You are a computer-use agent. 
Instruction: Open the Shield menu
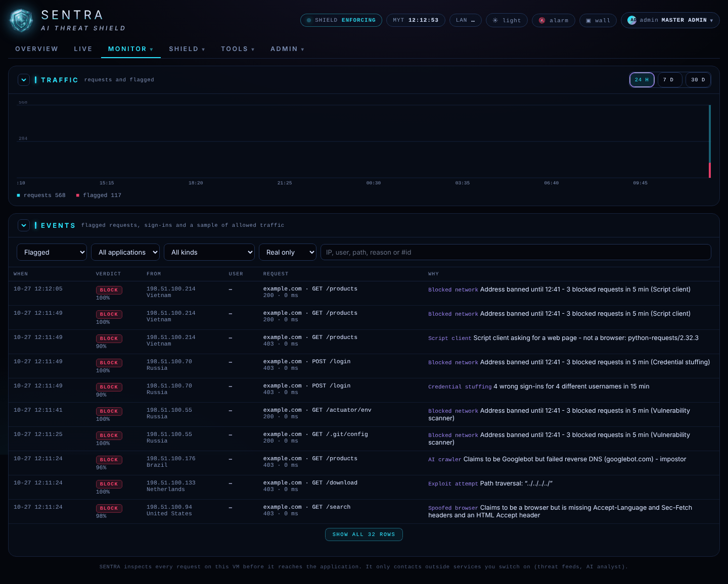pyautogui.click(x=187, y=49)
